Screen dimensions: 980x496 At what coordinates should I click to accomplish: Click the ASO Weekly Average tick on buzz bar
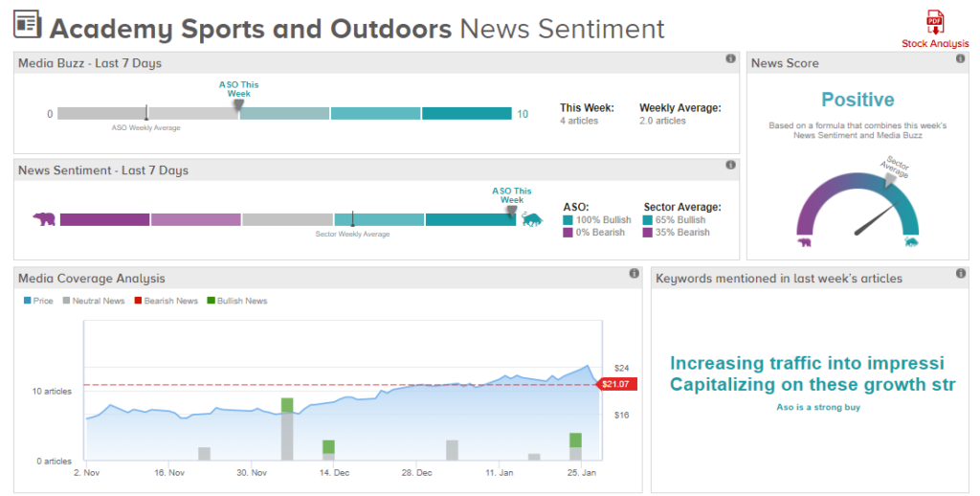[x=146, y=113]
